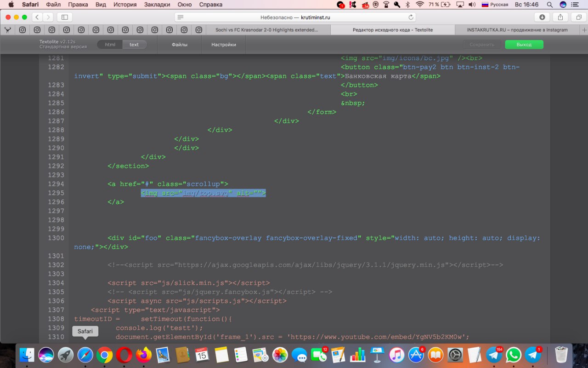Image resolution: width=588 pixels, height=368 pixels.
Task: Open the История menu
Action: 125,5
